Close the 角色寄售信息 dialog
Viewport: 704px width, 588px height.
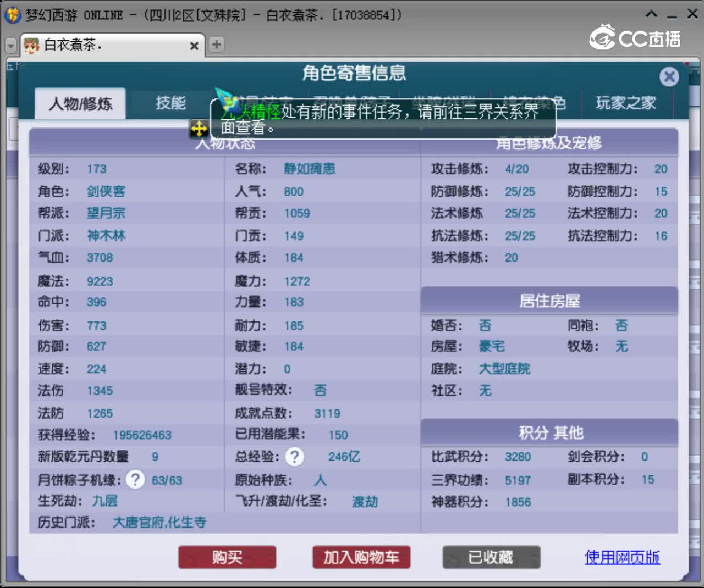tap(669, 76)
